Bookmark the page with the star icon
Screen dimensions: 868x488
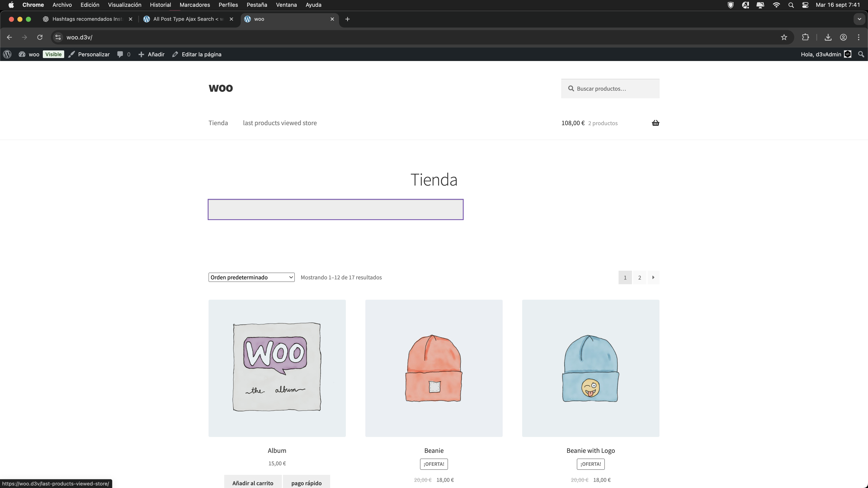[784, 37]
